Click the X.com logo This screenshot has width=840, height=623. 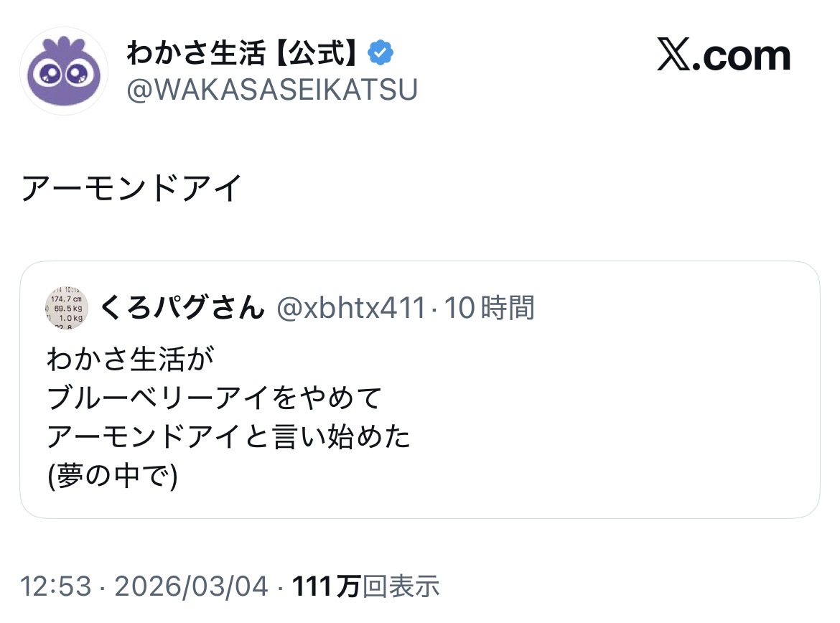pos(723,56)
